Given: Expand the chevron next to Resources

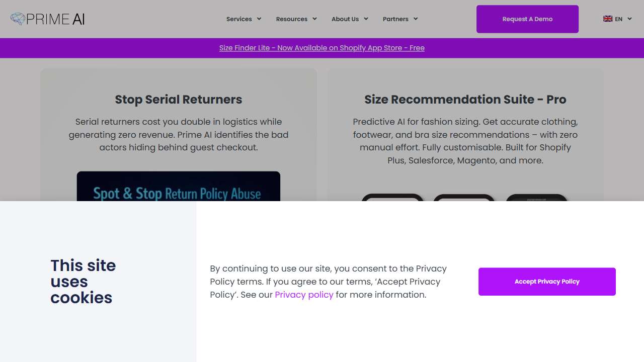Looking at the screenshot, I should coord(314,19).
